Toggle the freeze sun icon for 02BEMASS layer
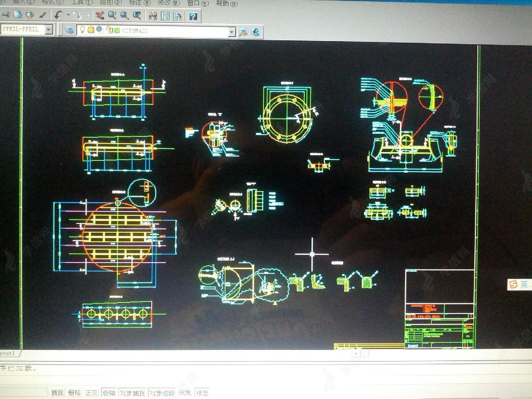The image size is (532, 399). tap(91, 30)
